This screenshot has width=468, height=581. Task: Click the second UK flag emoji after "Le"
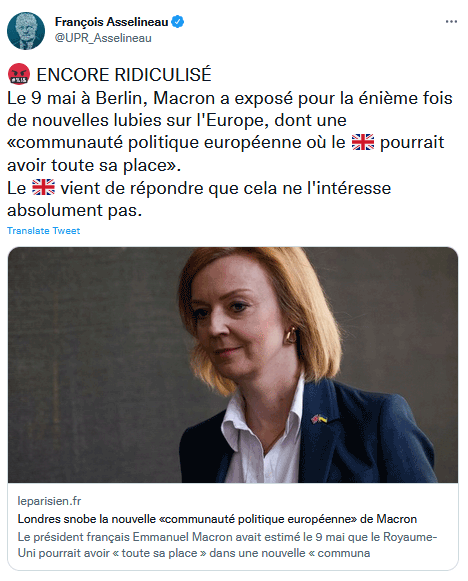coord(43,187)
